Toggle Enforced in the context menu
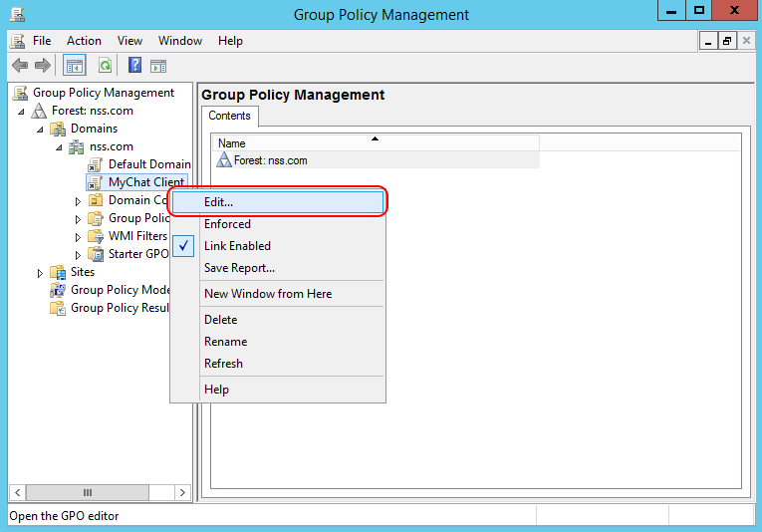This screenshot has height=532, width=762. [x=227, y=224]
